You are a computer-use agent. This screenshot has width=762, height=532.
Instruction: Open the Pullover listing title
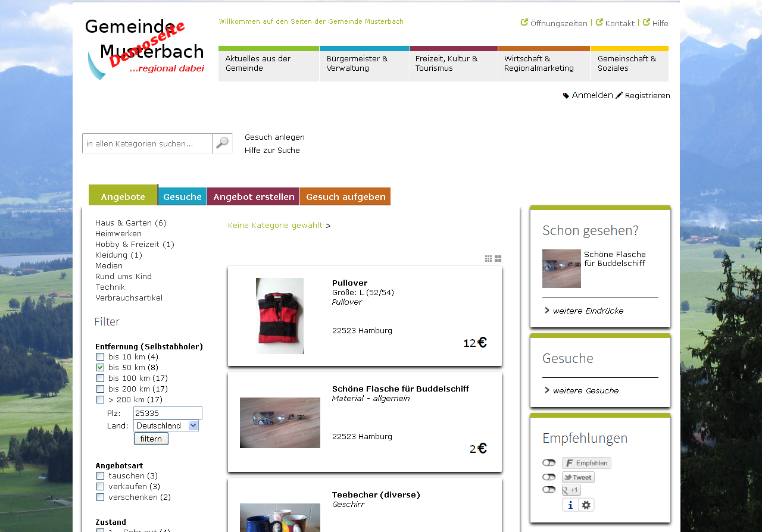pos(350,283)
